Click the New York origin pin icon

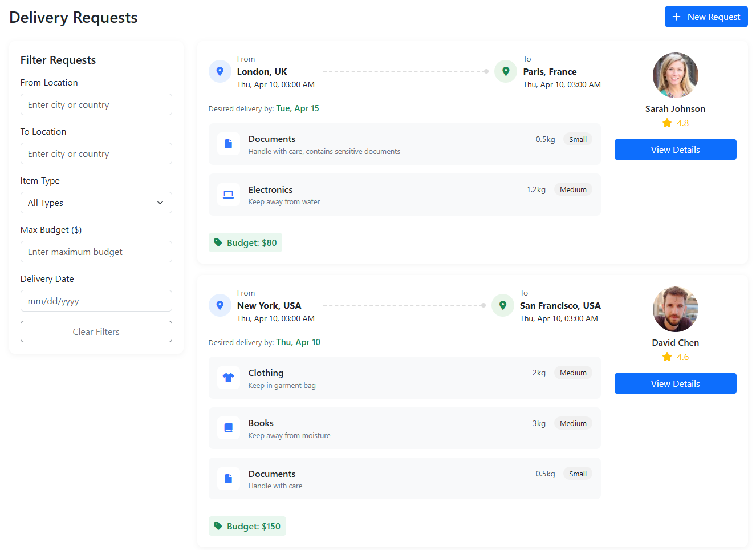click(x=220, y=305)
